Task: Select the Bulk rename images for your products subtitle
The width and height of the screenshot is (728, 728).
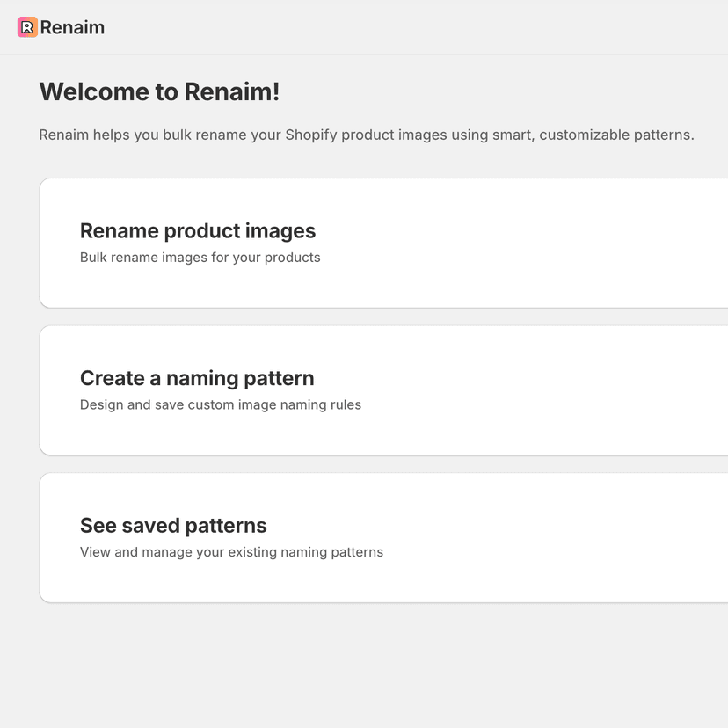Action: 200,258
